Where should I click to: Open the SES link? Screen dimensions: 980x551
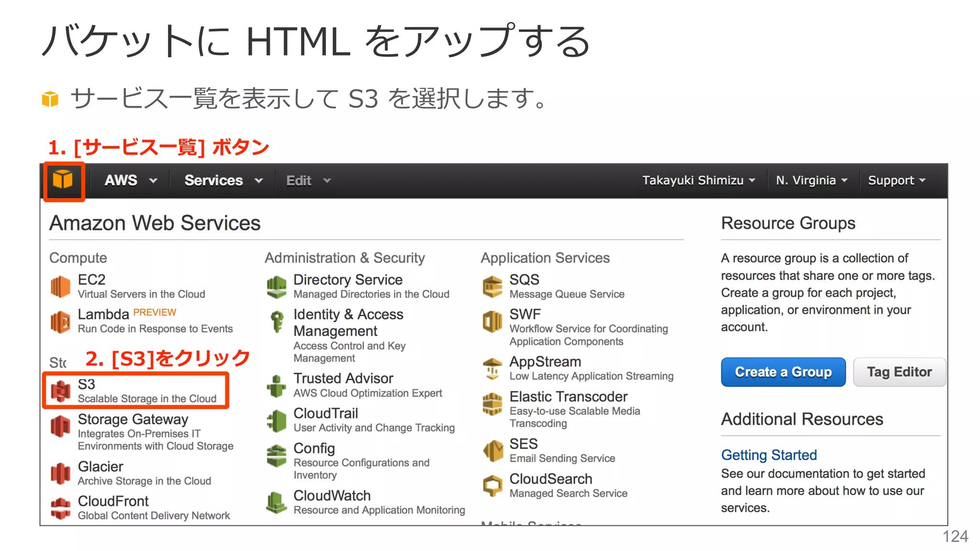pyautogui.click(x=523, y=444)
